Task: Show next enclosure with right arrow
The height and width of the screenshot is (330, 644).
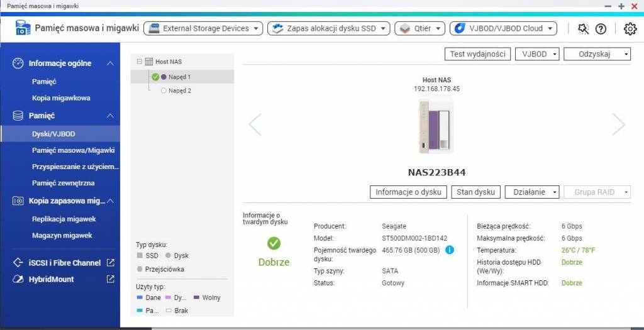Action: [x=619, y=124]
